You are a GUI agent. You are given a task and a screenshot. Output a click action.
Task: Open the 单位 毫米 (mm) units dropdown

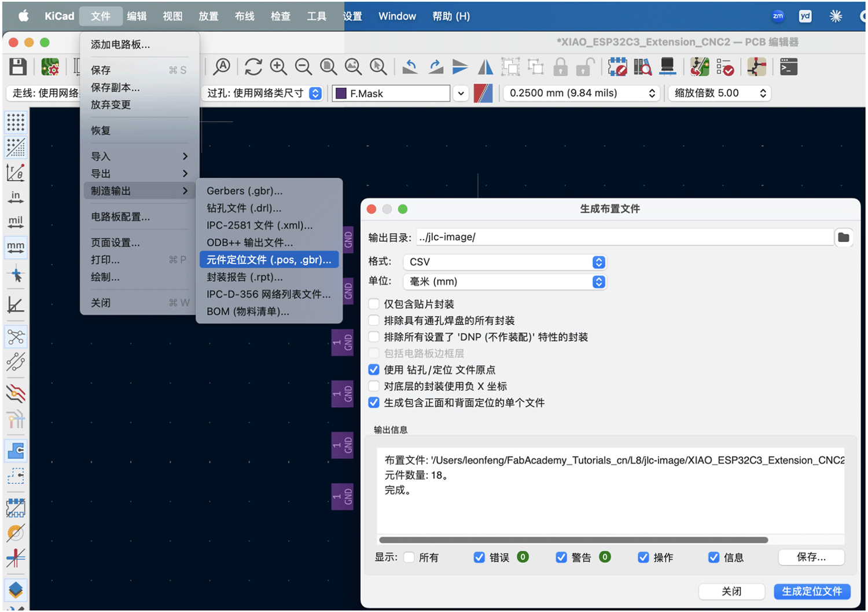pos(505,281)
